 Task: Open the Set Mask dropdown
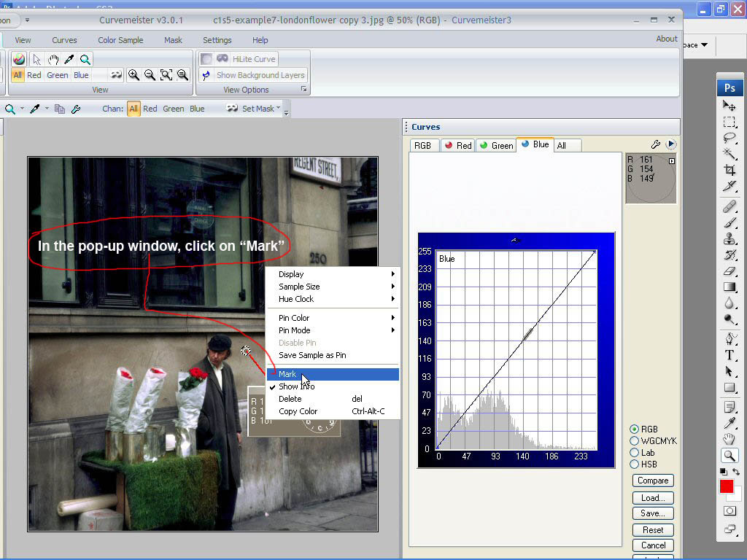[258, 109]
